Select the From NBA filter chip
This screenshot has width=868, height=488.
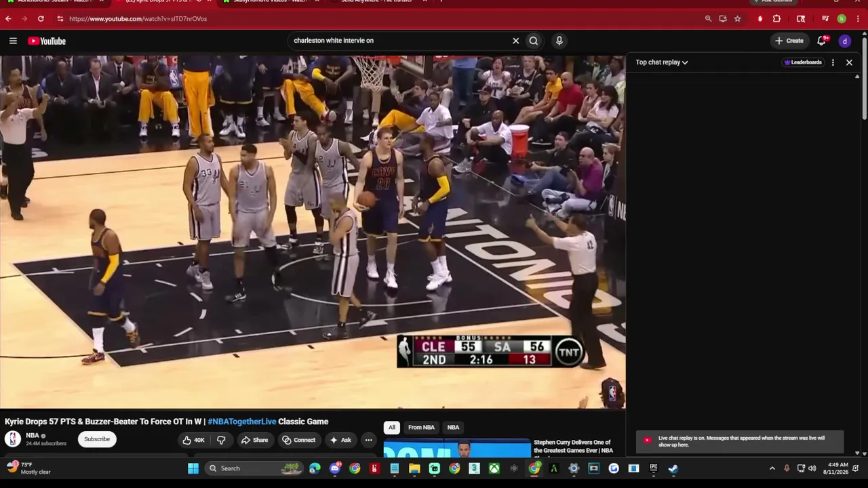coord(421,427)
